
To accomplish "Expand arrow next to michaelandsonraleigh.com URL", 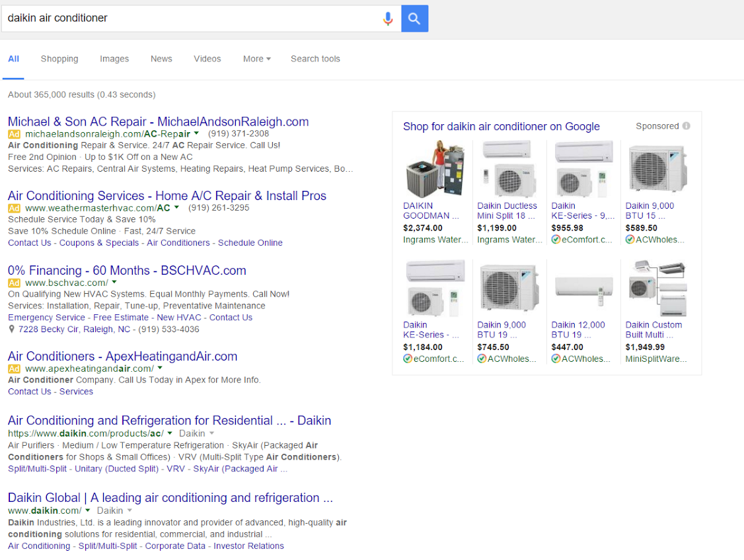I will 196,133.
